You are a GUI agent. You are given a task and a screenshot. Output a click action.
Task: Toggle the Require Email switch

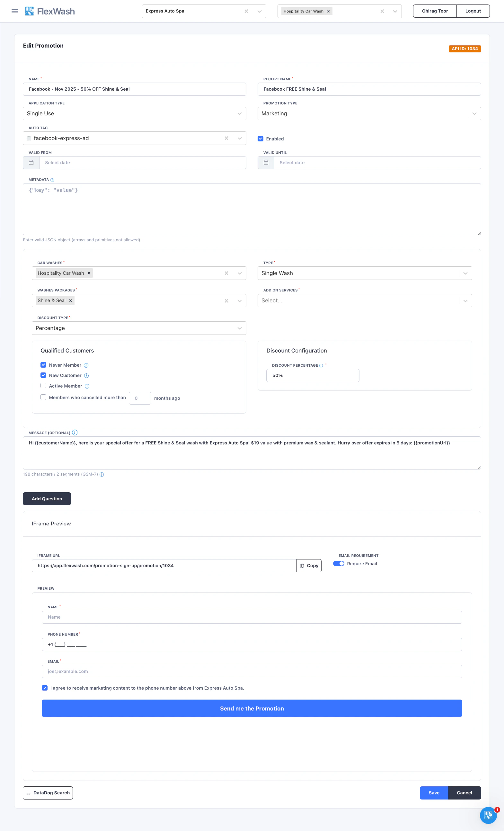pyautogui.click(x=339, y=564)
